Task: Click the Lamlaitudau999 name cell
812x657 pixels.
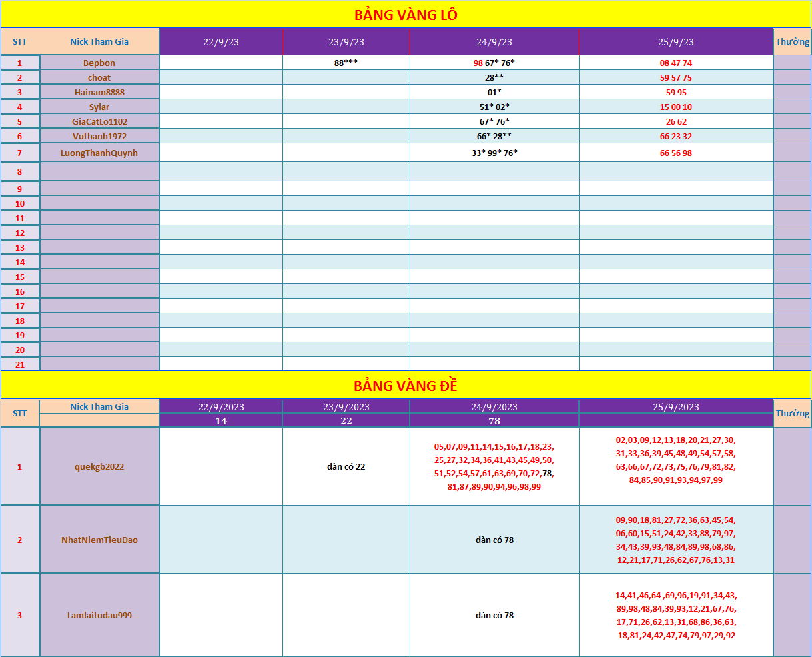Action: (99, 615)
